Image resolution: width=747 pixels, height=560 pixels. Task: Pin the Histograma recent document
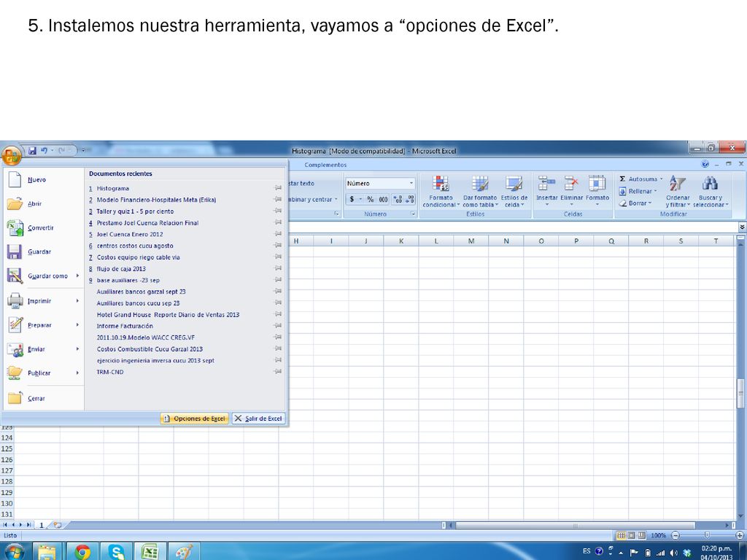coord(278,188)
